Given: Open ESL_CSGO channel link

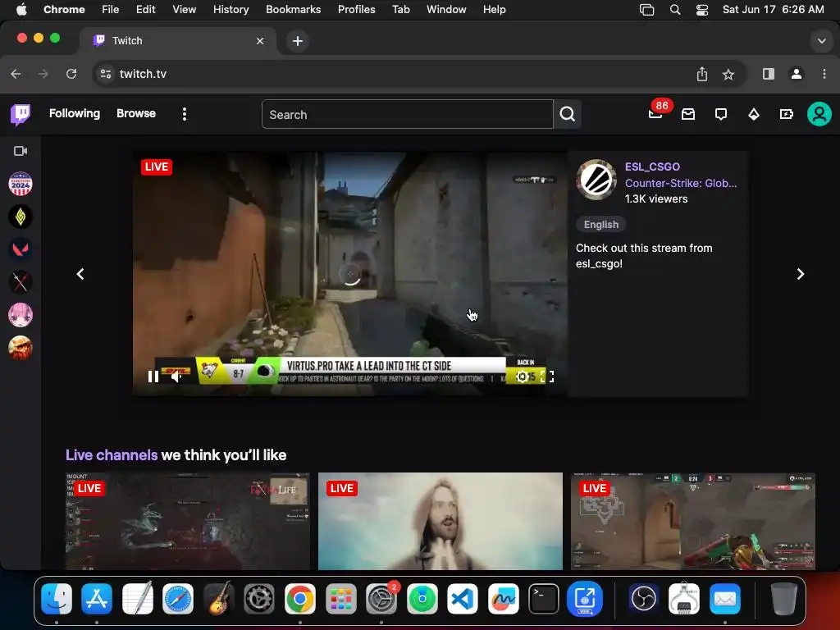Looking at the screenshot, I should point(652,167).
